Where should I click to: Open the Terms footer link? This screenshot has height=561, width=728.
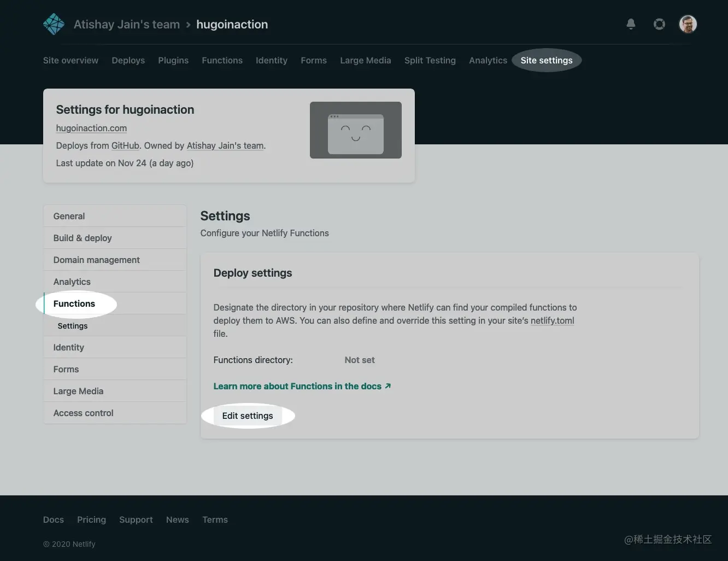point(215,519)
